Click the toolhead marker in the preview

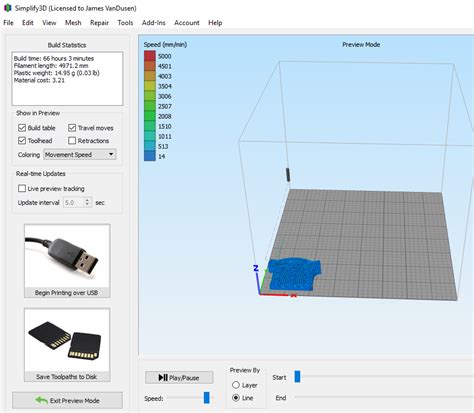(x=288, y=175)
